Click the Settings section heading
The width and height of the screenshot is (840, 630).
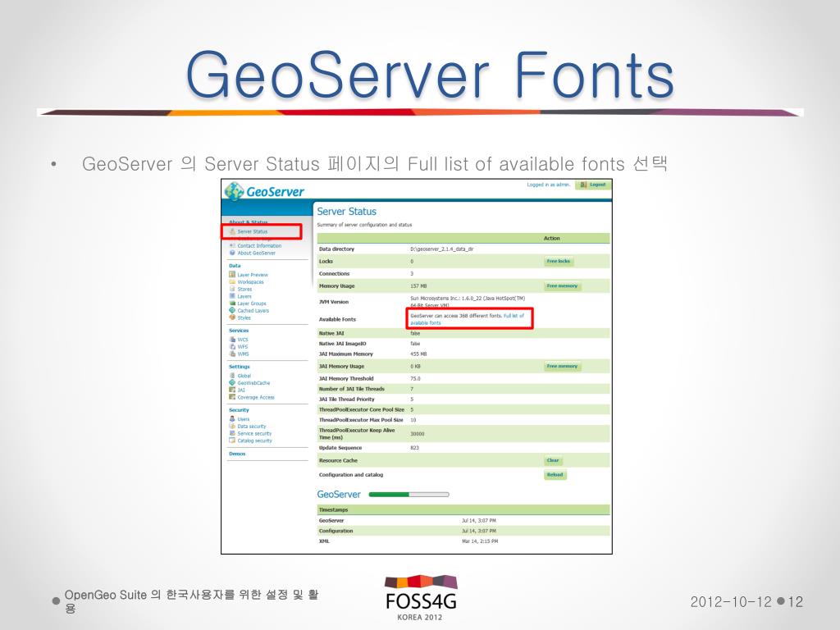click(240, 367)
